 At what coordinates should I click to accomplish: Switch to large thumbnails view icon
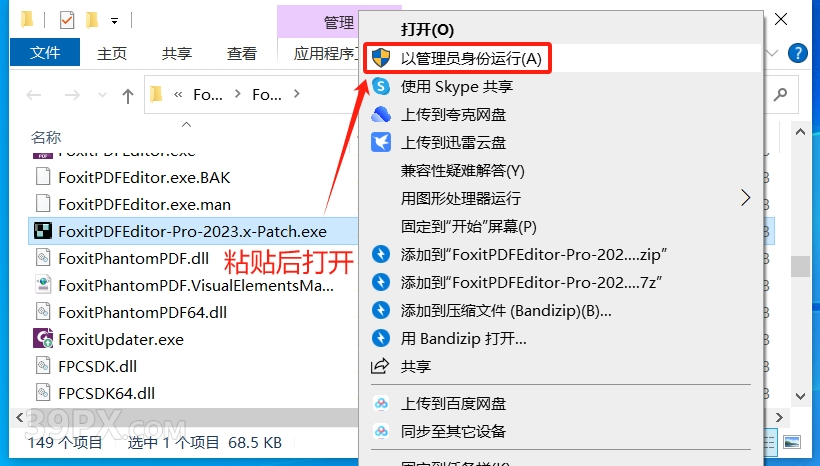coord(792,442)
